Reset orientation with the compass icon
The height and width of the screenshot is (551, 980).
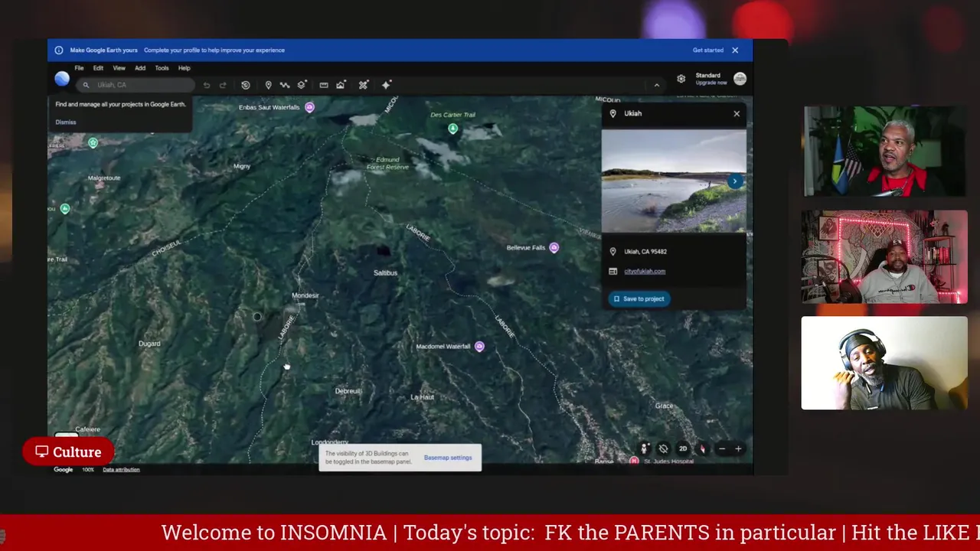702,449
